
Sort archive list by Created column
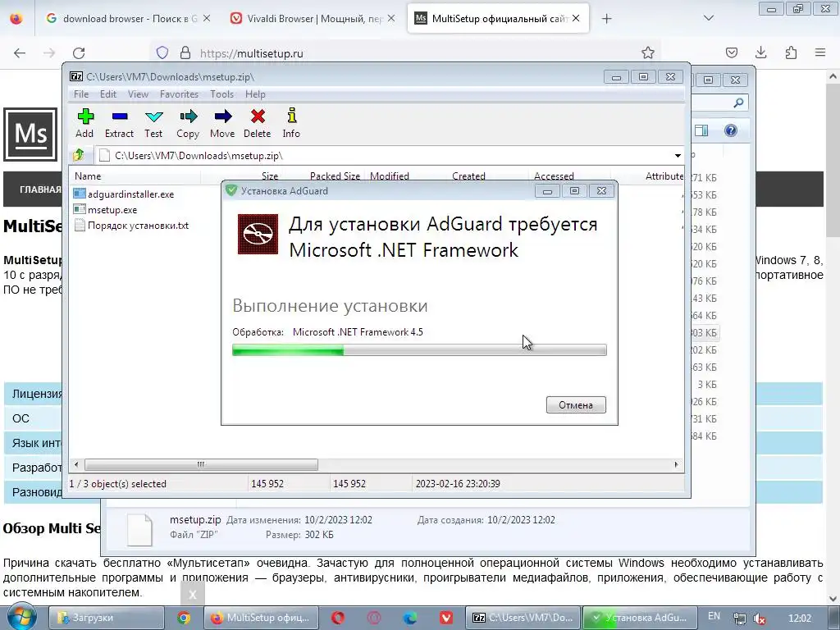coord(468,176)
